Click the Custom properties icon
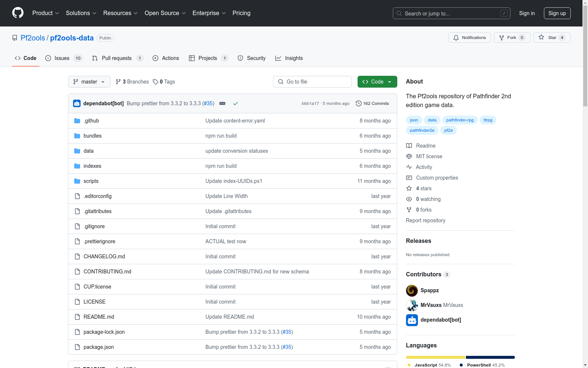The image size is (588, 368). click(409, 178)
